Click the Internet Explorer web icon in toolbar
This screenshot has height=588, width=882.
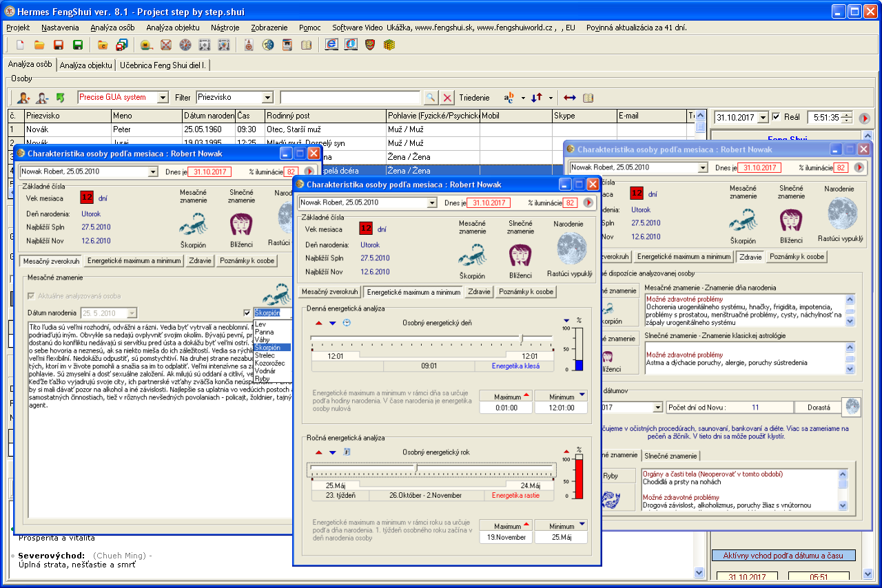331,45
